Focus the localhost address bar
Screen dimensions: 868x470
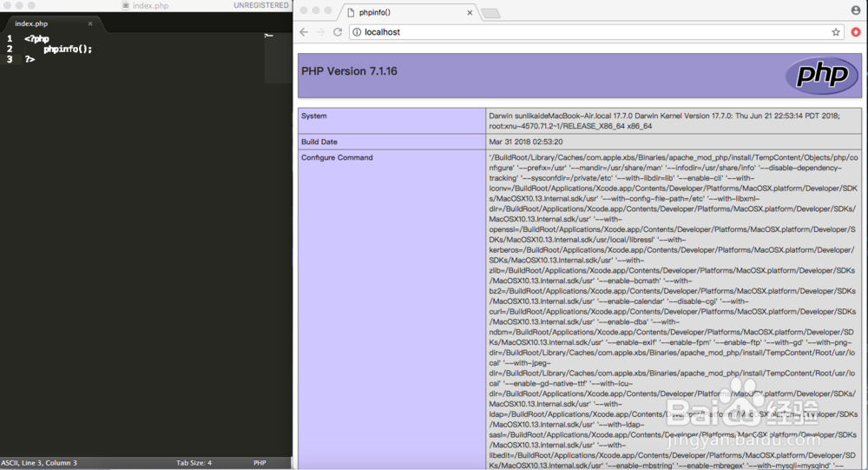597,32
